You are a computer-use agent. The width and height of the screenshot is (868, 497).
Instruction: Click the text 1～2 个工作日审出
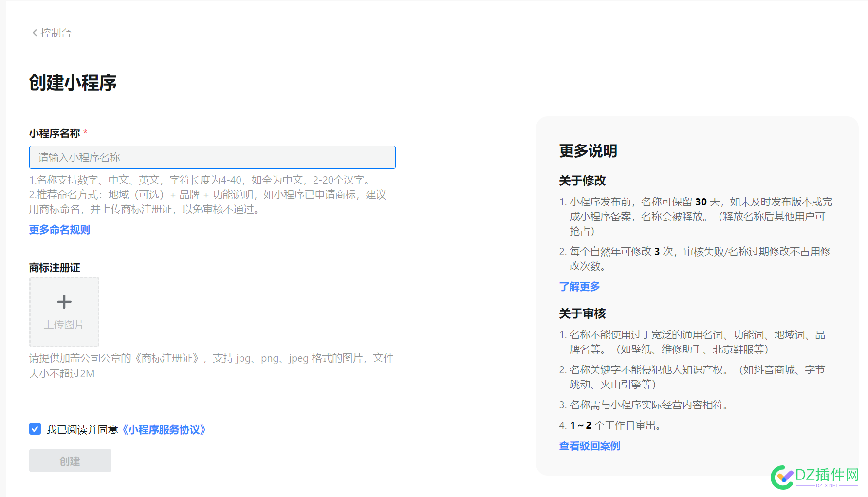[615, 425]
